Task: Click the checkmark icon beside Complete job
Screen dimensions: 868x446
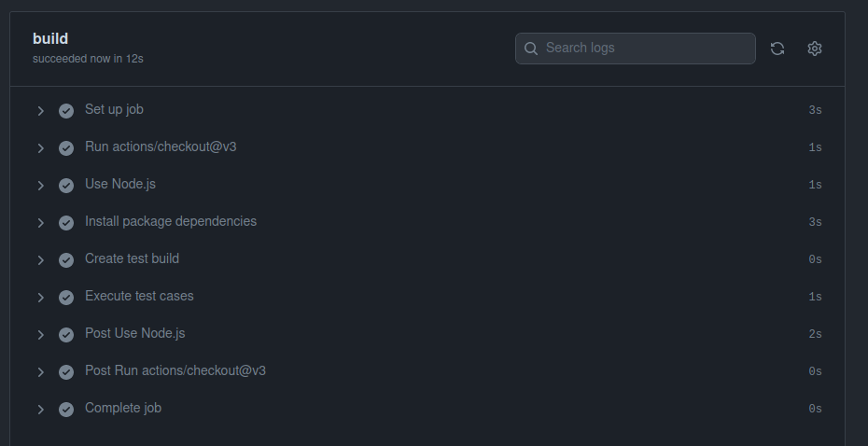Action: [66, 409]
